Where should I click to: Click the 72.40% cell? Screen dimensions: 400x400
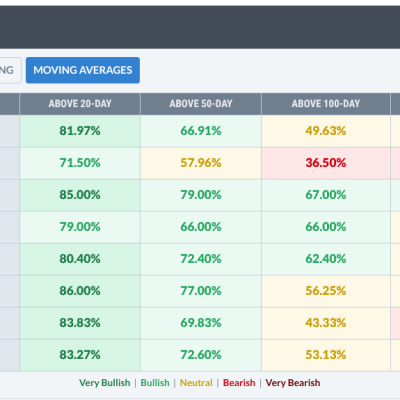[x=201, y=259]
